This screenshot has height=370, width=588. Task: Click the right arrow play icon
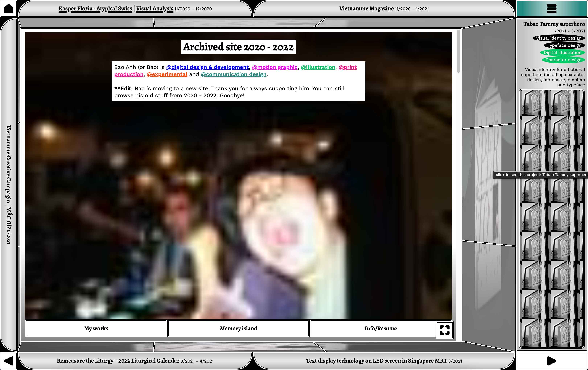(x=551, y=361)
